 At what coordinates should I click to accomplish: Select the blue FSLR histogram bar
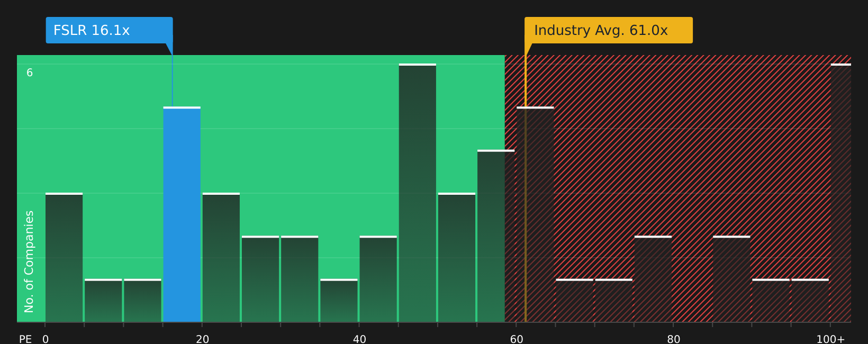coord(182,214)
